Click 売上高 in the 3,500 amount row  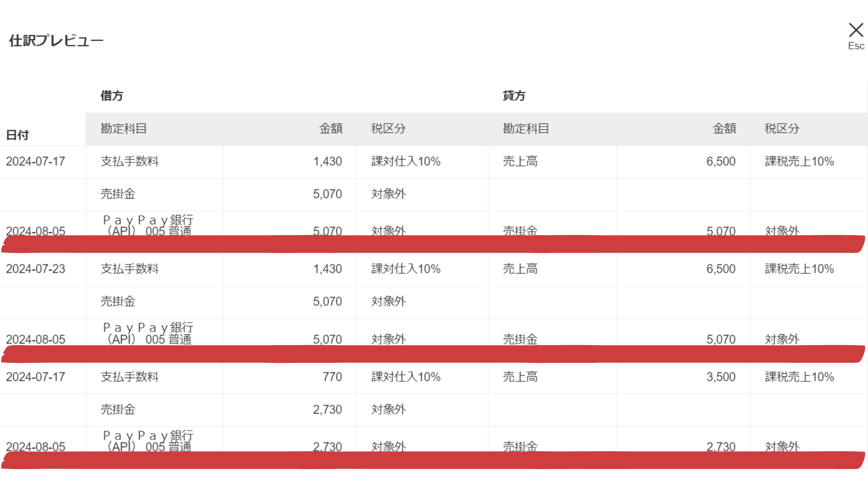coord(520,377)
